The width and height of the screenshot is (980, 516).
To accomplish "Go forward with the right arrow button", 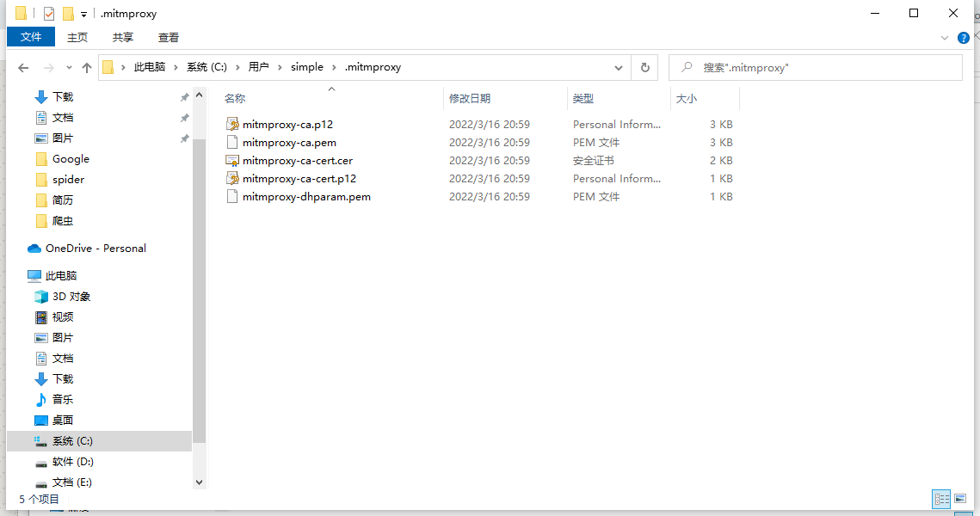I will click(x=48, y=67).
